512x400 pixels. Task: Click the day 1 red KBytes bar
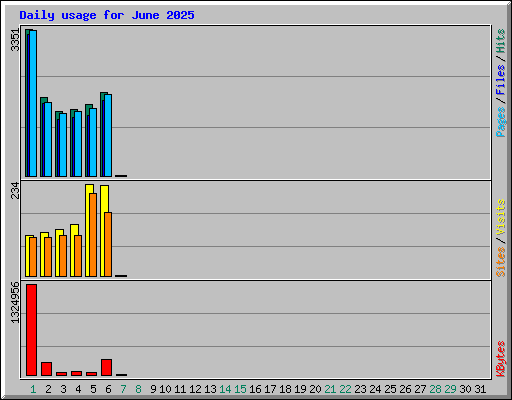tap(31, 330)
